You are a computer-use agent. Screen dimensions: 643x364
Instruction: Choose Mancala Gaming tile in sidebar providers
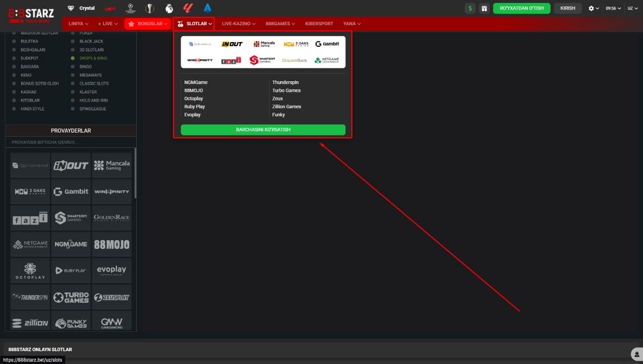112,165
